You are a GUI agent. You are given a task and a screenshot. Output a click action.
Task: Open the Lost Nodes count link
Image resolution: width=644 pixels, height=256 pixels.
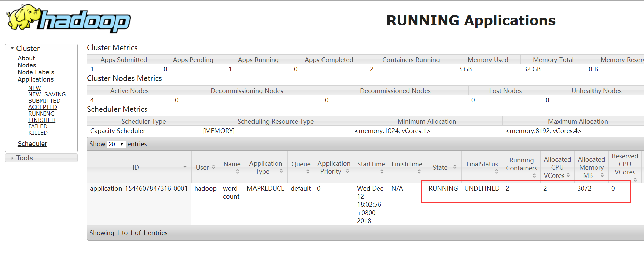pyautogui.click(x=473, y=100)
